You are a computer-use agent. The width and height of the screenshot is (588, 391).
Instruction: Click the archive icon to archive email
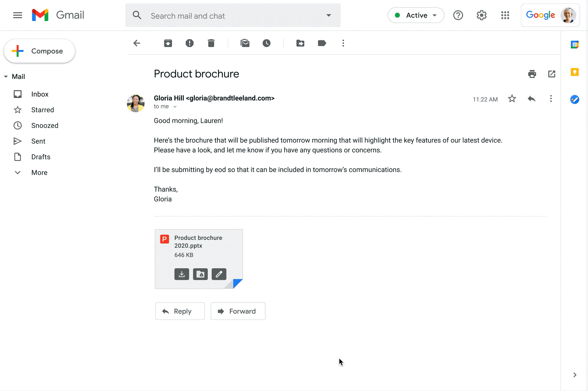[168, 43]
